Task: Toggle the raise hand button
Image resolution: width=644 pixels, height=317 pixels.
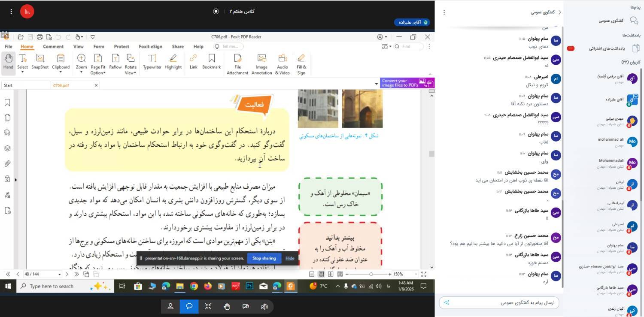Action: pyautogui.click(x=227, y=306)
